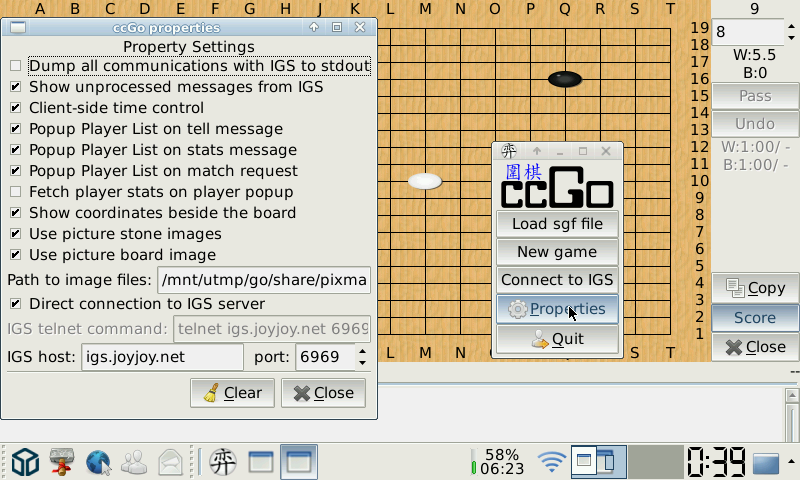Switch to first window taskbar entry
The image size is (800, 480).
click(x=261, y=462)
